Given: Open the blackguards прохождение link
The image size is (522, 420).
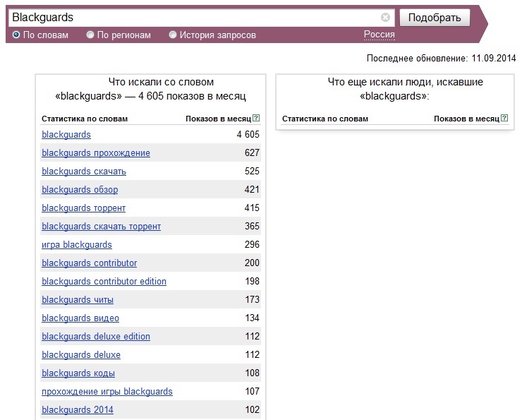Looking at the screenshot, I should click(96, 153).
